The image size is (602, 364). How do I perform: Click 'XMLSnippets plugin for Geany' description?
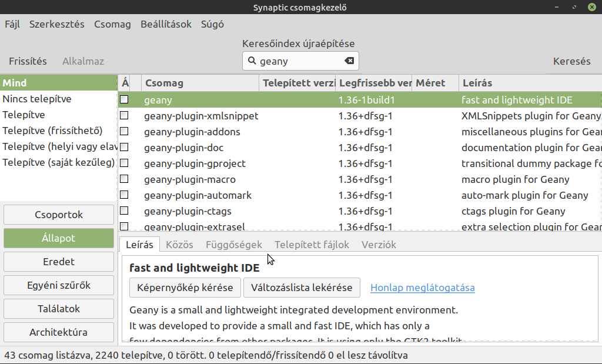pos(531,116)
